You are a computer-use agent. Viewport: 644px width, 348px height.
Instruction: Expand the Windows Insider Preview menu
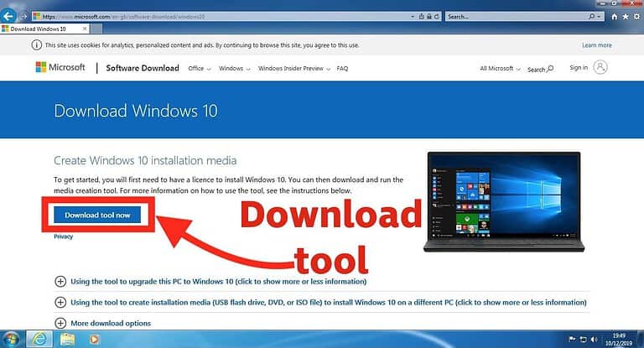294,69
